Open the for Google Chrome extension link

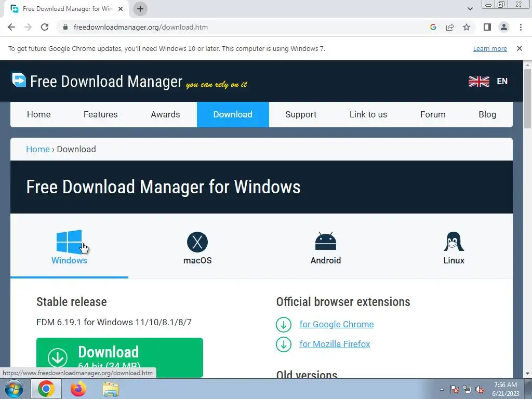(336, 324)
